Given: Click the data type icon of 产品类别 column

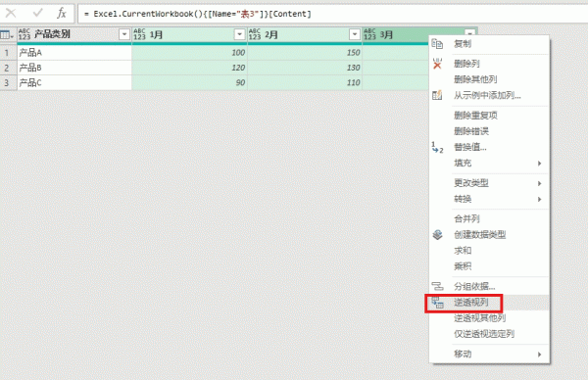Looking at the screenshot, I should pyautogui.click(x=24, y=34).
